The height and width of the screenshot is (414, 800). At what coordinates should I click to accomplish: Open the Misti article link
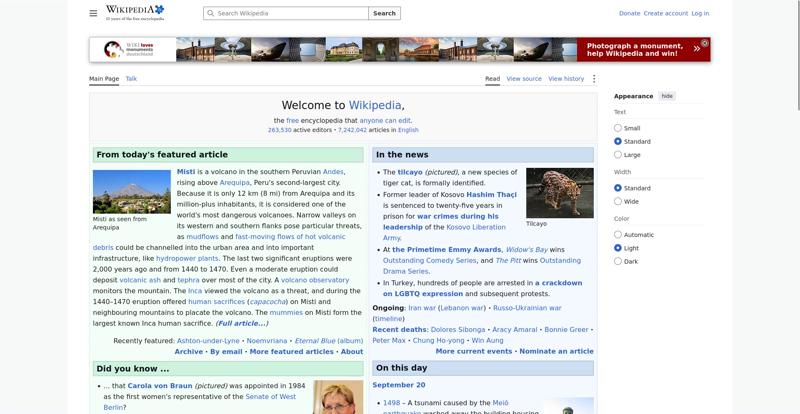click(186, 172)
